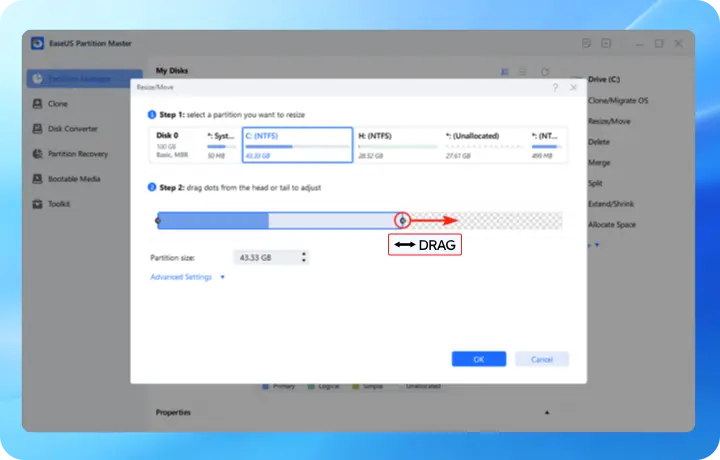Click the title bar icon left of minimize

(x=606, y=44)
